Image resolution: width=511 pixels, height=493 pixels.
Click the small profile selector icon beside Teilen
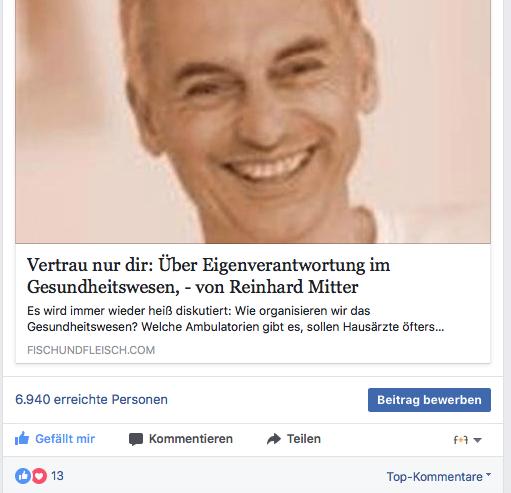[461, 440]
